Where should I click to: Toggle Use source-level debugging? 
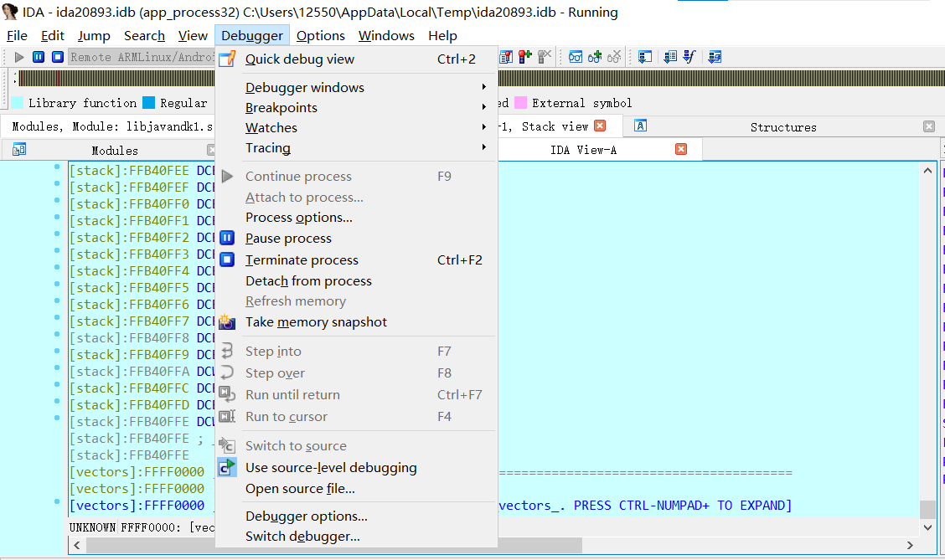tap(356, 468)
